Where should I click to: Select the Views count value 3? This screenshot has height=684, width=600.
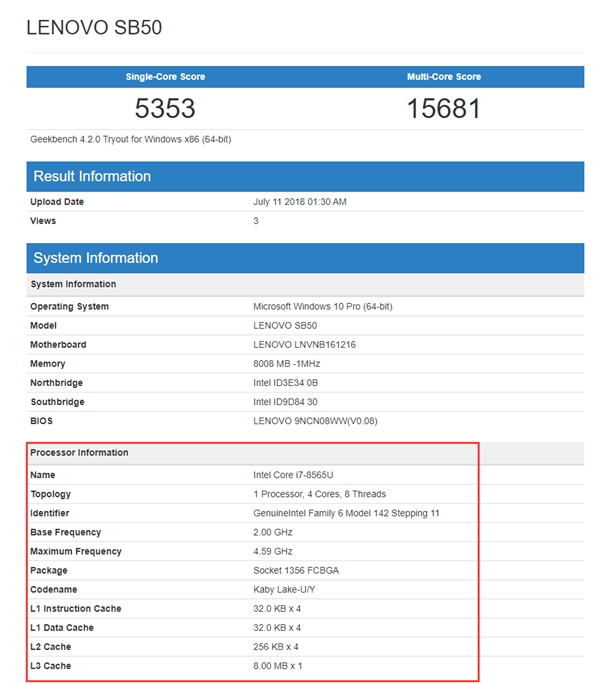point(256,221)
